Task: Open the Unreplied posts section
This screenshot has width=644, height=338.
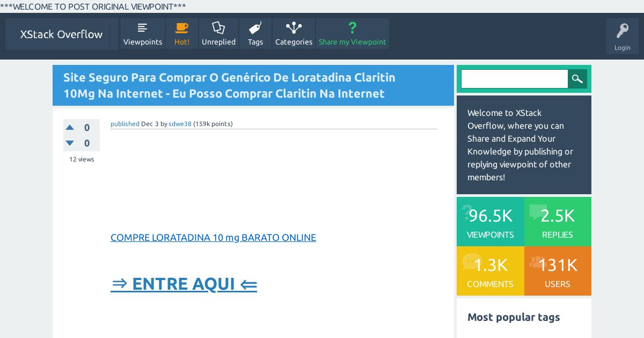Action: point(218,34)
